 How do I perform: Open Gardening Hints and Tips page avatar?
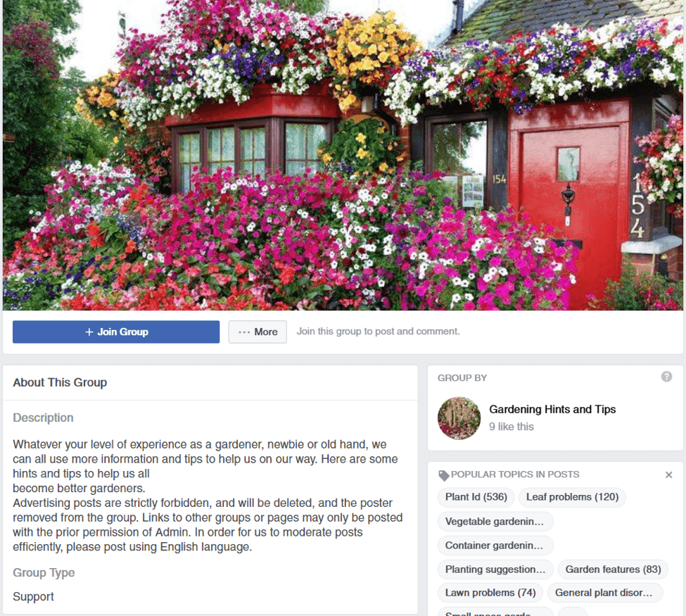click(459, 418)
